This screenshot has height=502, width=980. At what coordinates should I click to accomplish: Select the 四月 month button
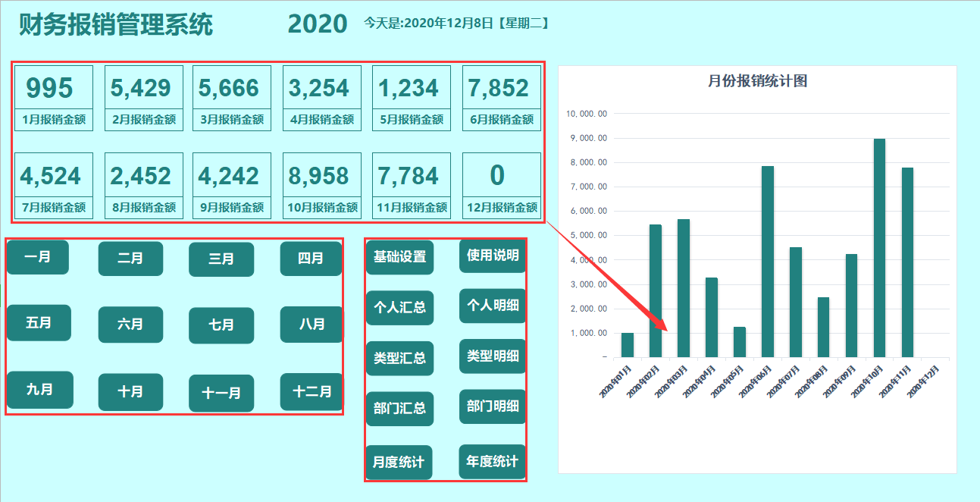tap(311, 259)
